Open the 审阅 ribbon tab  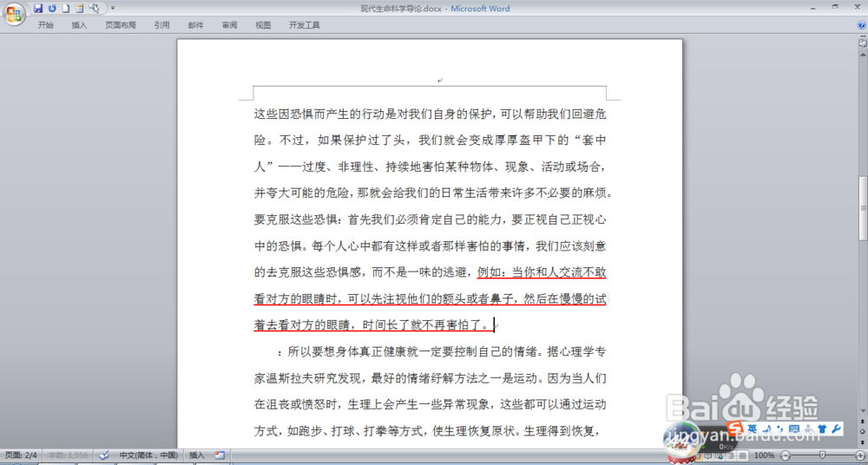point(229,25)
